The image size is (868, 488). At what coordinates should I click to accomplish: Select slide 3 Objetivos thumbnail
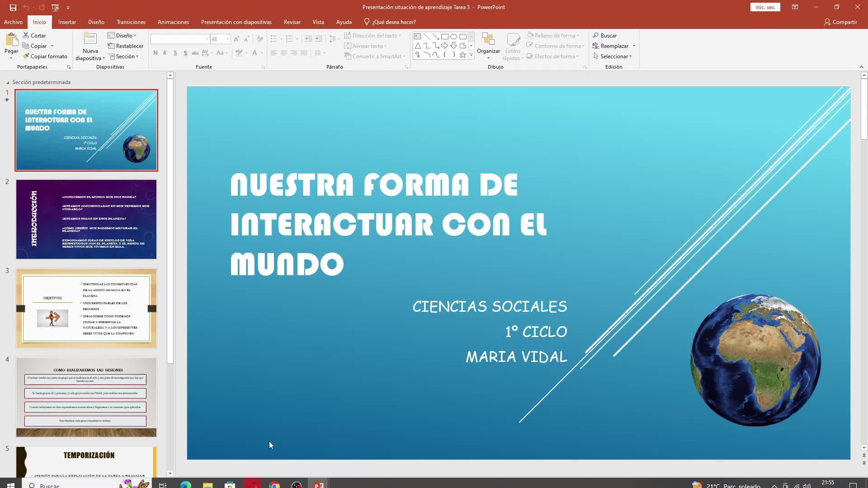(x=86, y=308)
